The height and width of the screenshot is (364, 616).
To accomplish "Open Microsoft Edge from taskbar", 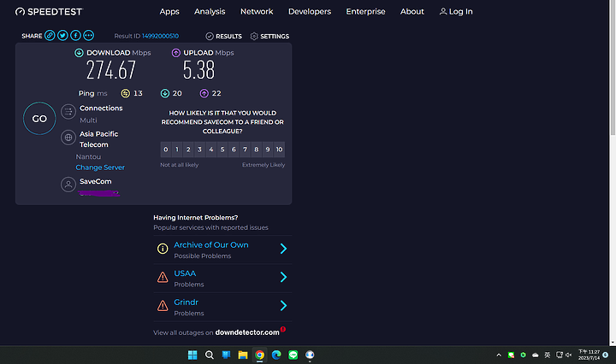I will pyautogui.click(x=276, y=355).
